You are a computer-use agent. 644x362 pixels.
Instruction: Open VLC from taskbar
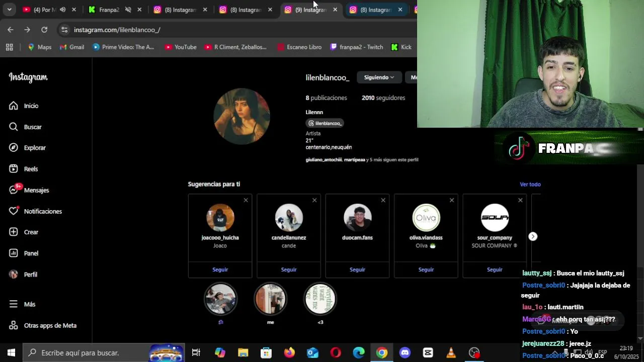[451, 353]
